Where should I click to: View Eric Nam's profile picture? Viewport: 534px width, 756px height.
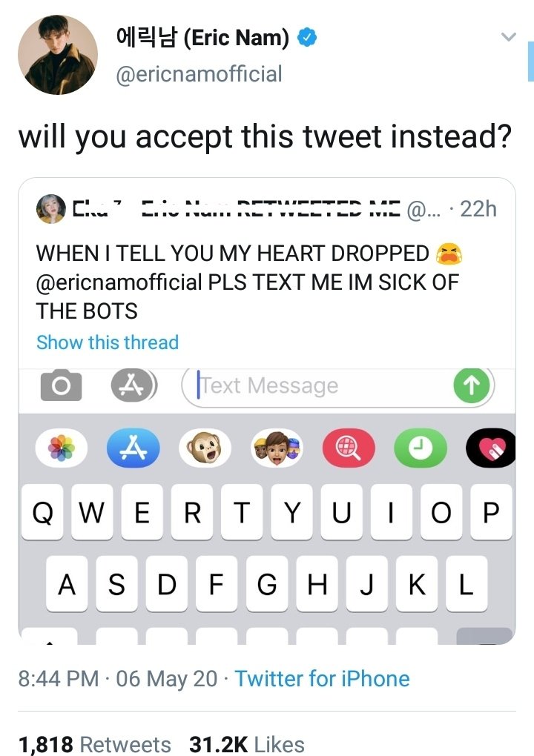pos(58,55)
